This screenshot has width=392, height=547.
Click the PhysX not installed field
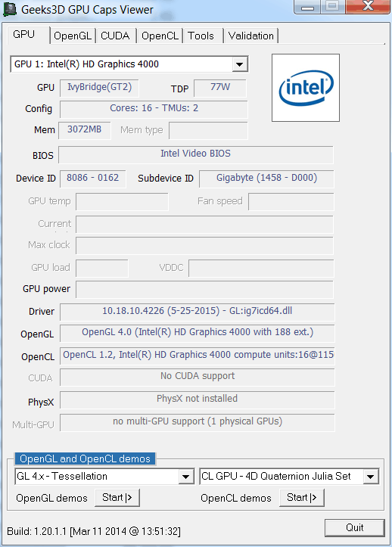tap(198, 399)
